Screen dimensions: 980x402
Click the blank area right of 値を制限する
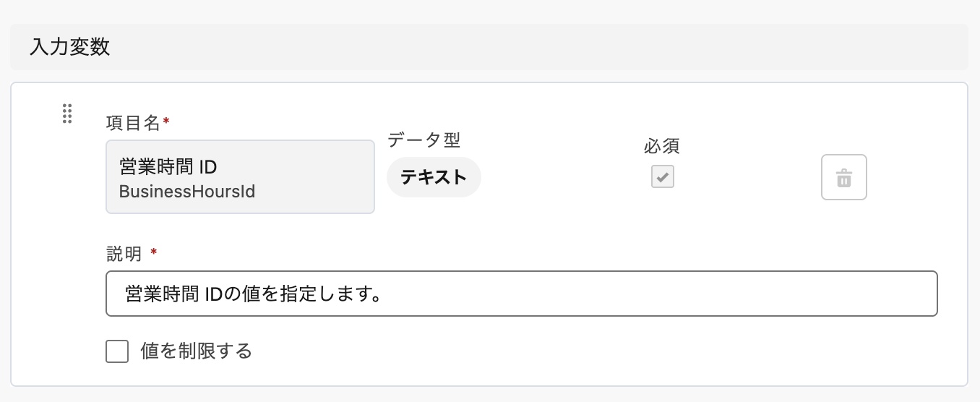point(578,352)
